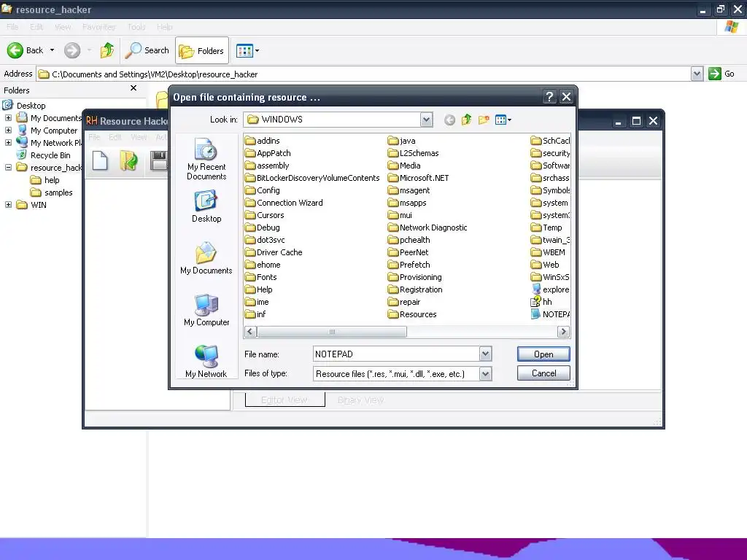
Task: Expand Look in WINDOWS dropdown
Action: (426, 120)
